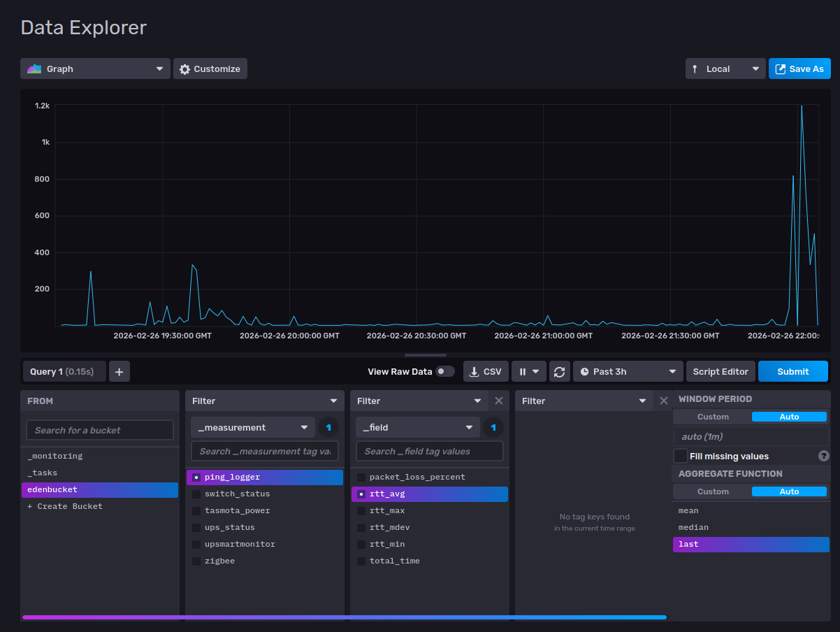Close the empty Filter panel
The image size is (840, 632).
(663, 401)
